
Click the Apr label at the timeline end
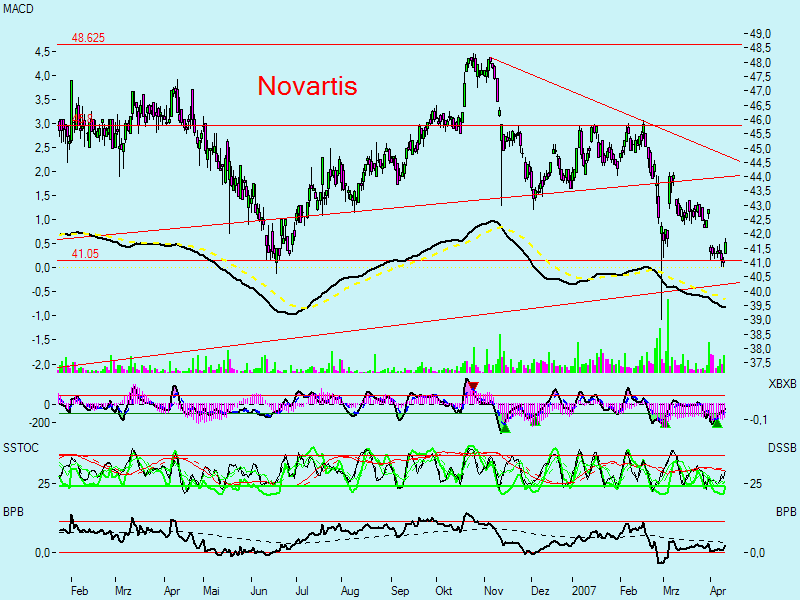click(x=719, y=591)
